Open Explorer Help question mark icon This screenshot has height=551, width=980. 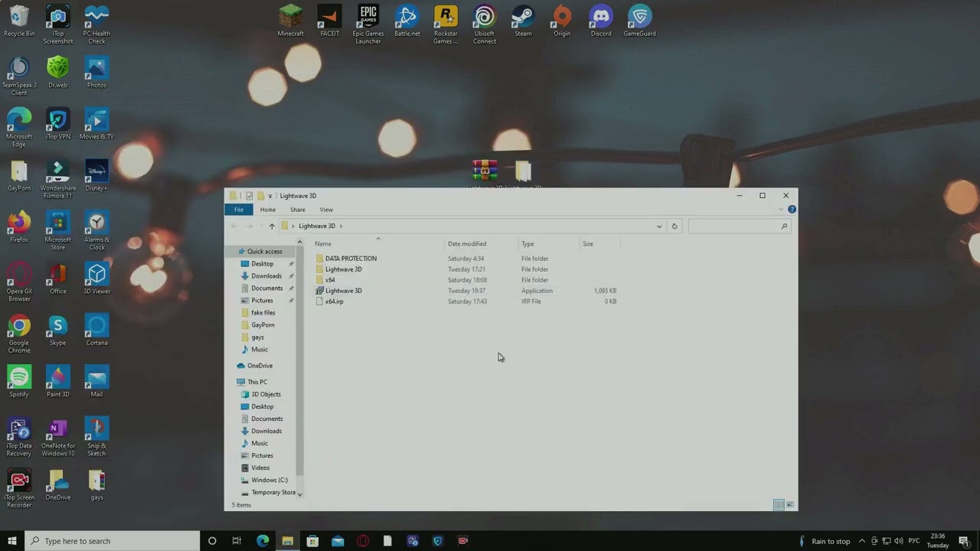tap(792, 210)
